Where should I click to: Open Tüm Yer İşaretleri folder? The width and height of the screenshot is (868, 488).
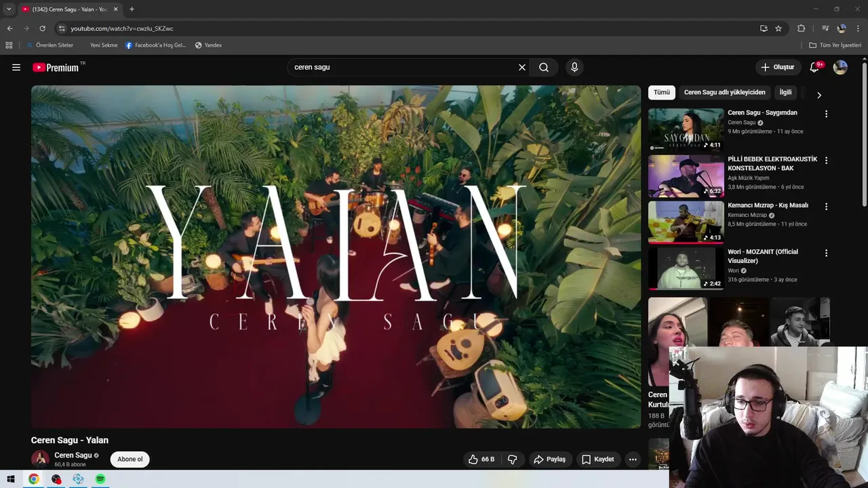click(x=835, y=45)
